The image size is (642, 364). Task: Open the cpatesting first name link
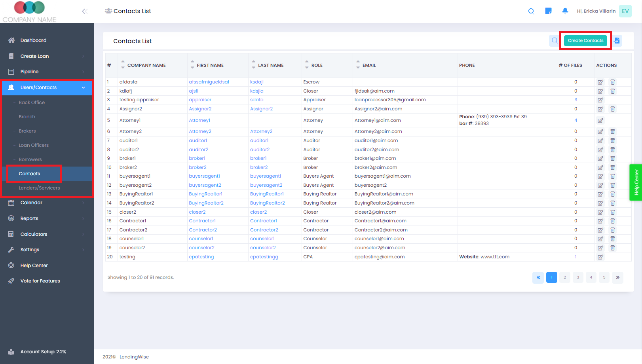[201, 256]
